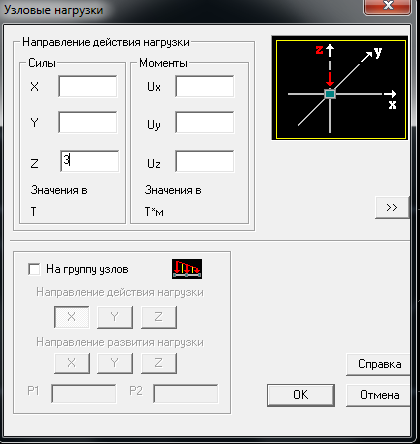Select X under Направление действия нагрузки buttons
420x444 pixels.
click(72, 317)
